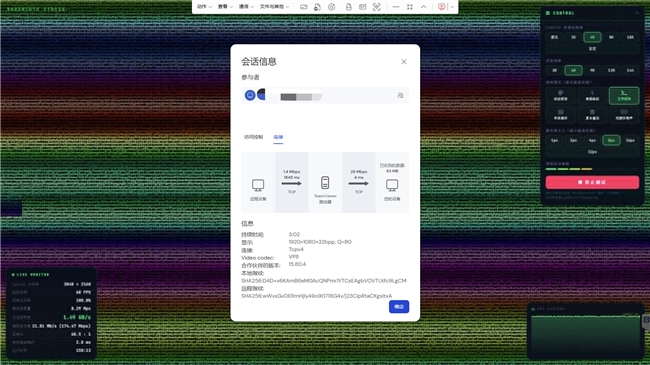
Task: Click the touch icon with the hand in the toolbar
Action: tap(318, 7)
